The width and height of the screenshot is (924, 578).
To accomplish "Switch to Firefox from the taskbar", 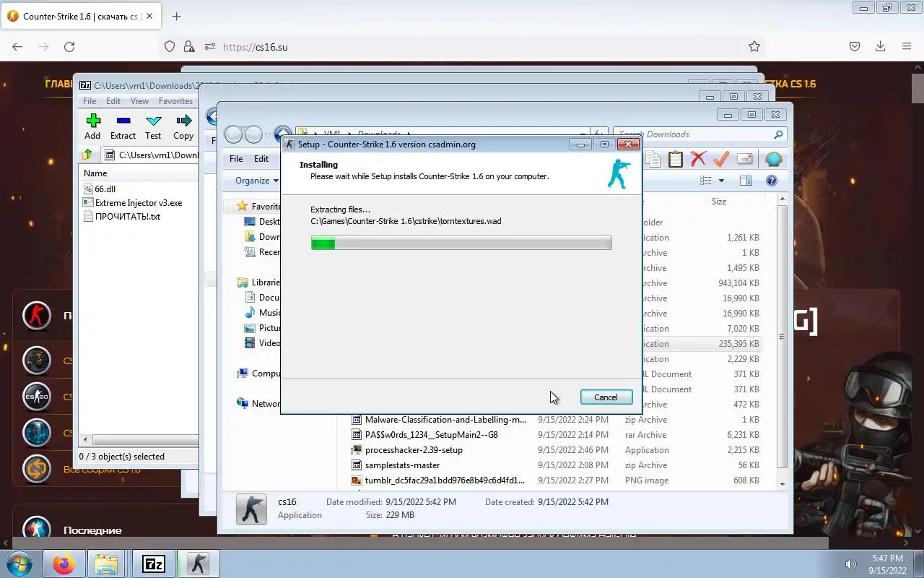I will [64, 564].
